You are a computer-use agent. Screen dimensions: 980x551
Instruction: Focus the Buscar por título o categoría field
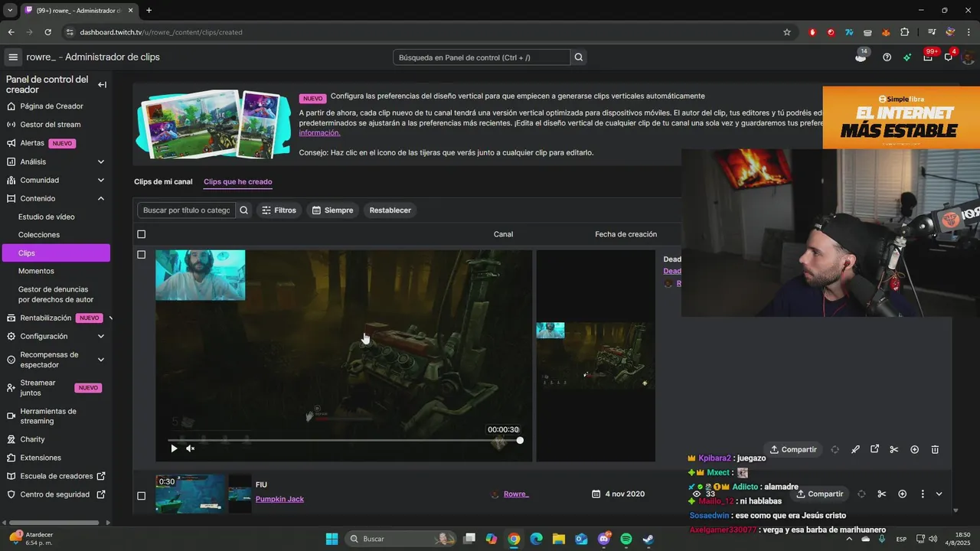coord(186,210)
